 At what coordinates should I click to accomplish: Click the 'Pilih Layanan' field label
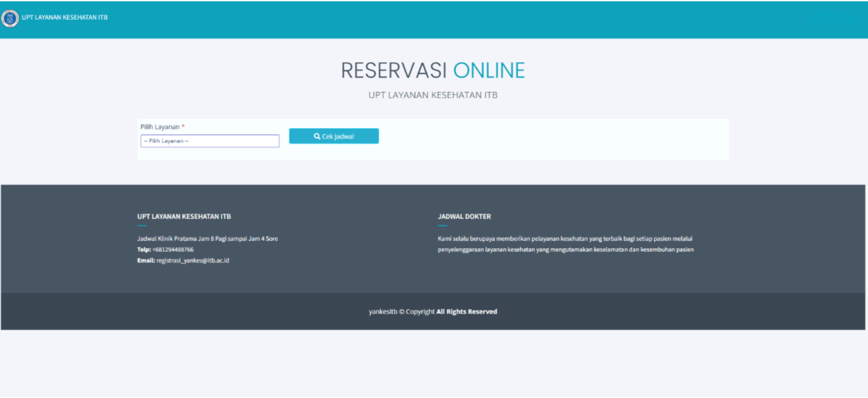click(x=161, y=126)
